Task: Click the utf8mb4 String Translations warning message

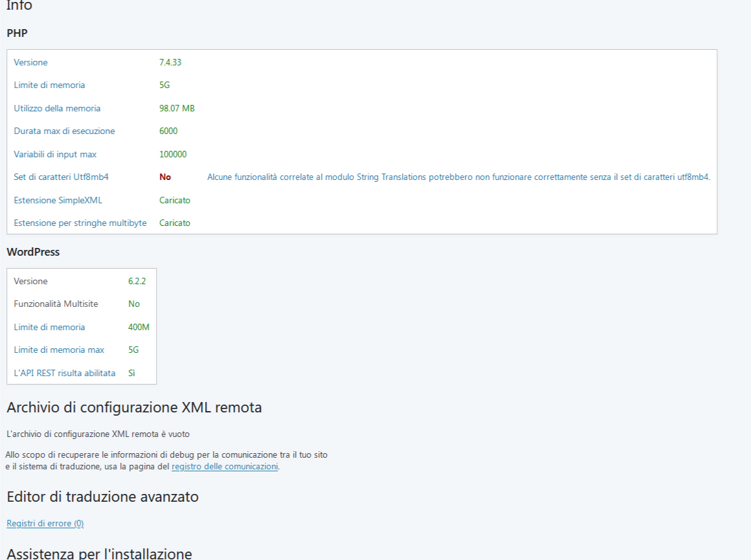Action: pyautogui.click(x=458, y=177)
